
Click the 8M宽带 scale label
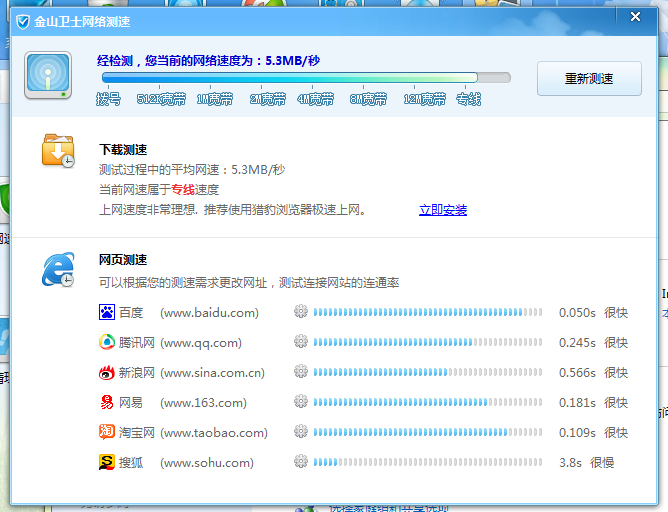coord(369,99)
